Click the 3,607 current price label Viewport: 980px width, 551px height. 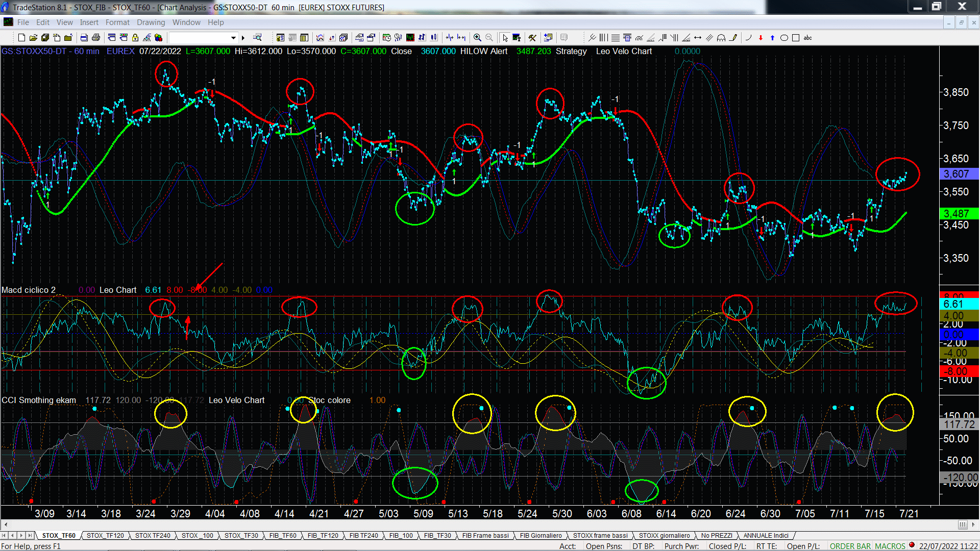(959, 174)
